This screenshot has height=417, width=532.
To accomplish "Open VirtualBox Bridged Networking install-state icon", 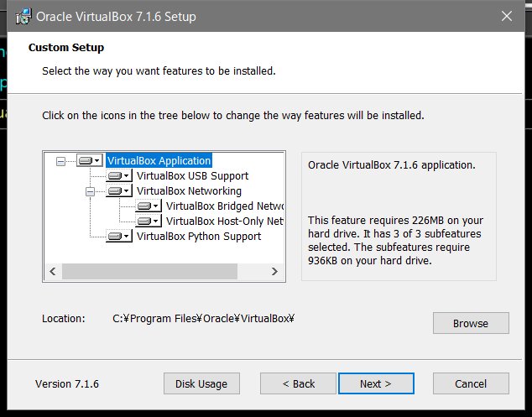I will [149, 206].
